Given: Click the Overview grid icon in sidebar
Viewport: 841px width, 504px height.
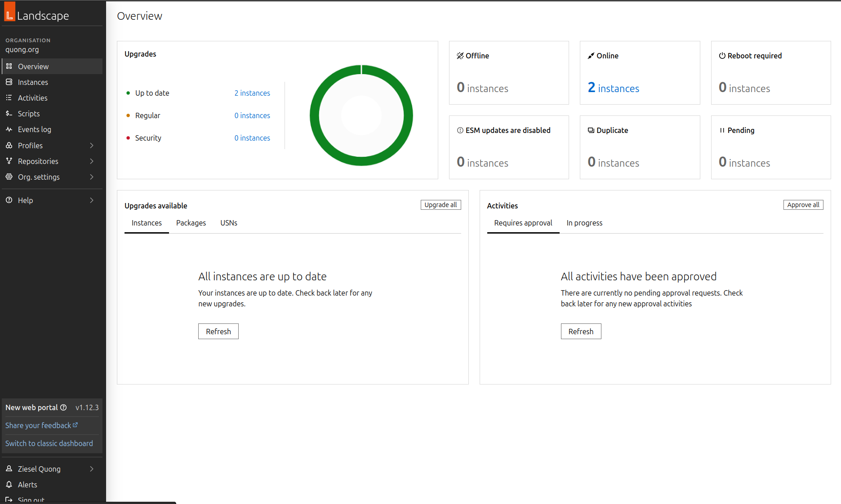Looking at the screenshot, I should (x=9, y=66).
